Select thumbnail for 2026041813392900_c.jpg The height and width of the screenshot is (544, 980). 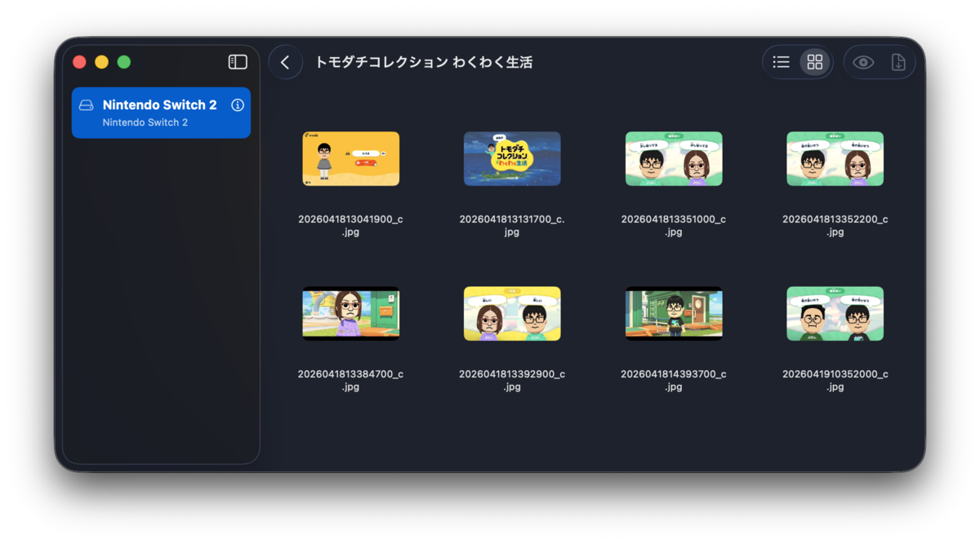(512, 314)
